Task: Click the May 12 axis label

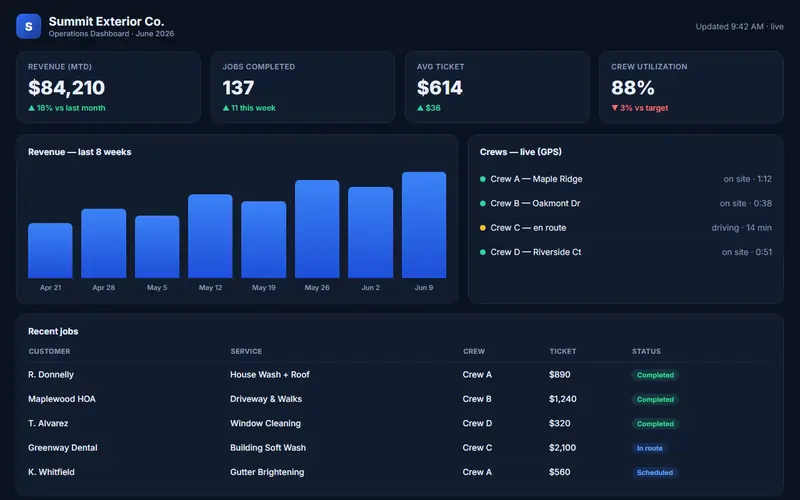Action: pyautogui.click(x=210, y=288)
